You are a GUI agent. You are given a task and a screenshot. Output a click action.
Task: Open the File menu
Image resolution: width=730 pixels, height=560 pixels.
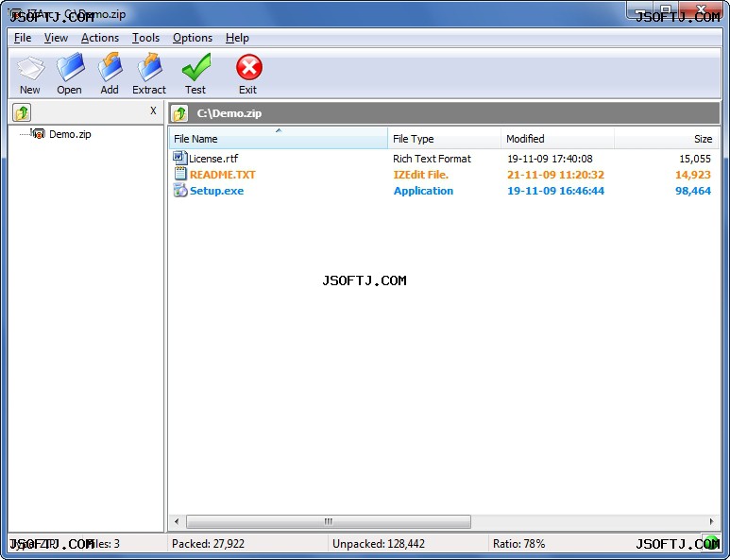[x=23, y=38]
